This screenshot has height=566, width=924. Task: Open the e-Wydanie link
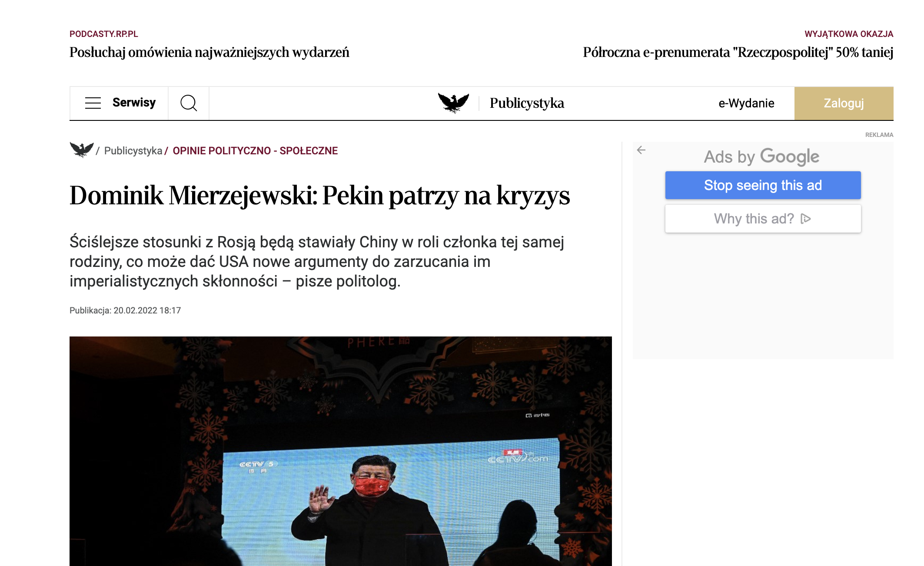tap(746, 103)
